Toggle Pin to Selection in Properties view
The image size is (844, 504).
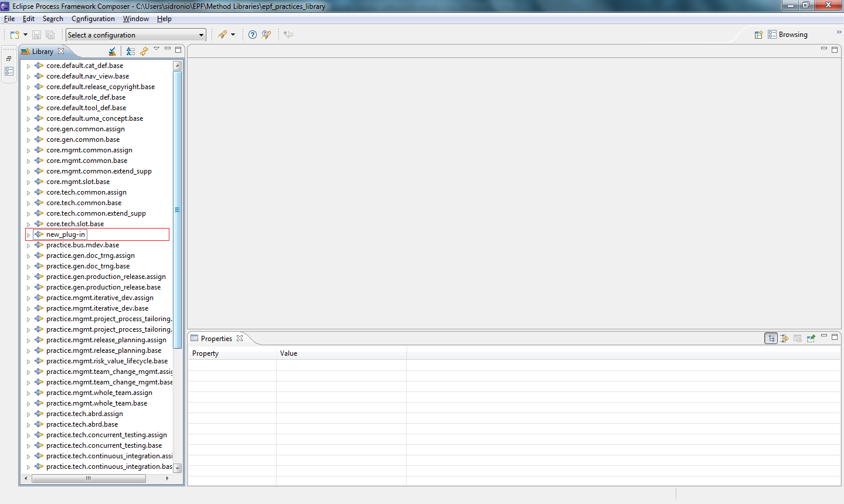coord(811,338)
